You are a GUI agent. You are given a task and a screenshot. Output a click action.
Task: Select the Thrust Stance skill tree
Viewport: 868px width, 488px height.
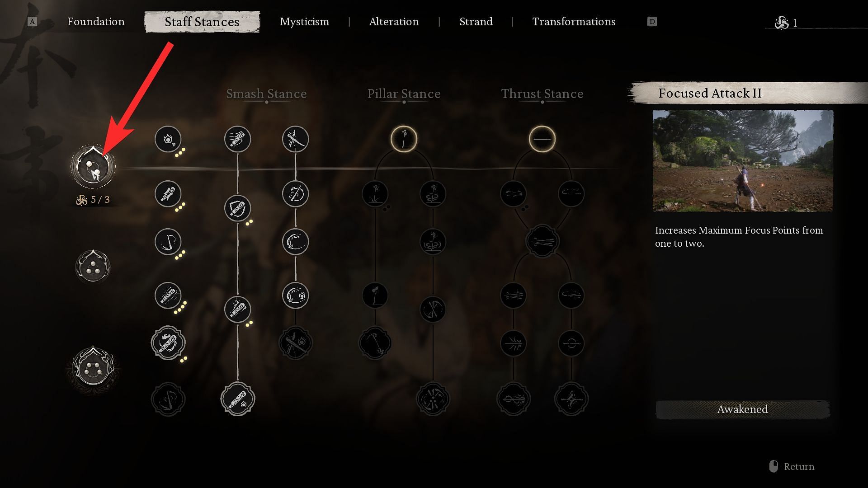point(542,94)
